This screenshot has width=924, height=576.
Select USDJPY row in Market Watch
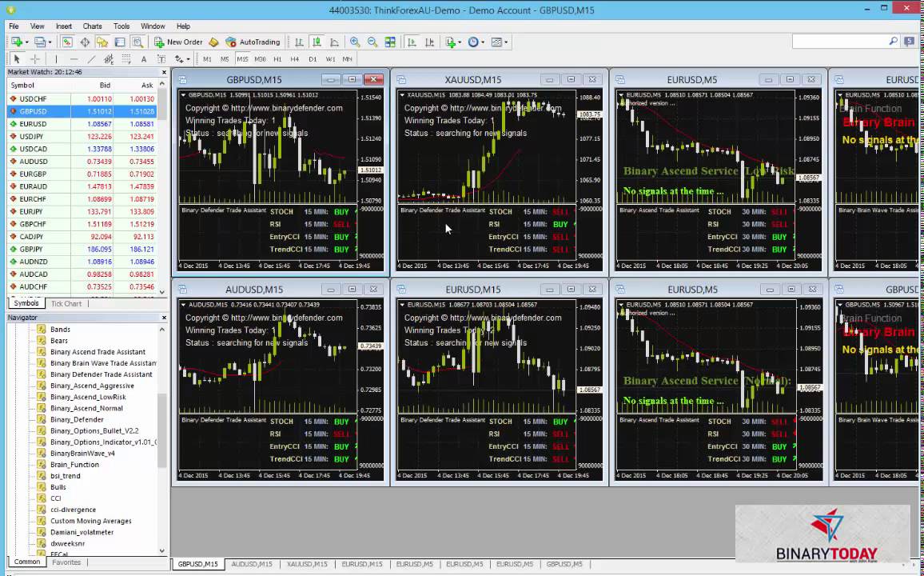coord(82,136)
